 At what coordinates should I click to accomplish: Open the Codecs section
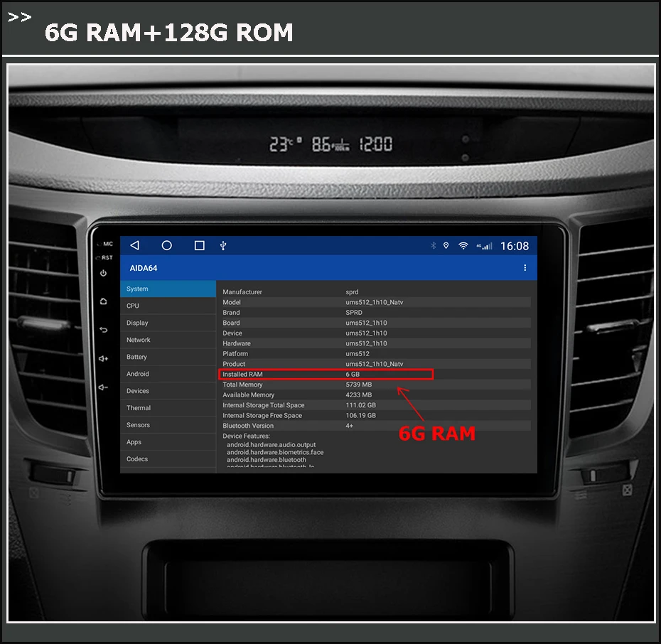[168, 458]
